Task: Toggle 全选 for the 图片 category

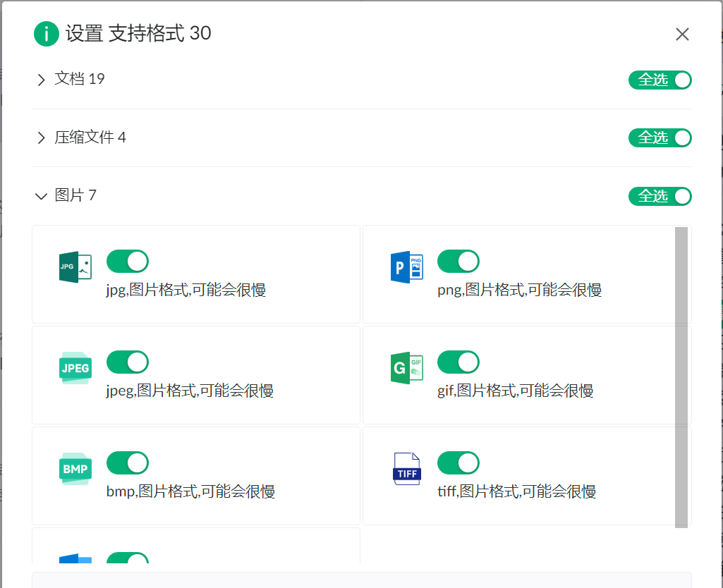Action: 660,197
